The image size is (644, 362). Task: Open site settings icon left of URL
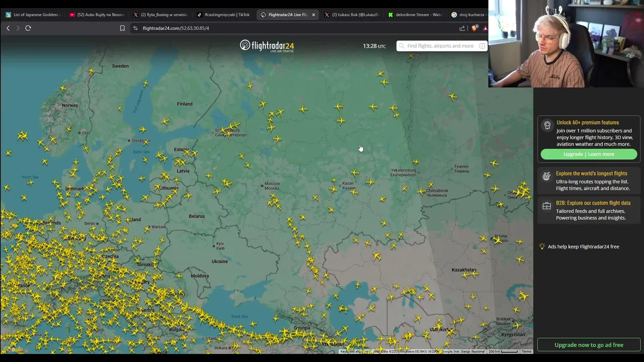click(135, 28)
